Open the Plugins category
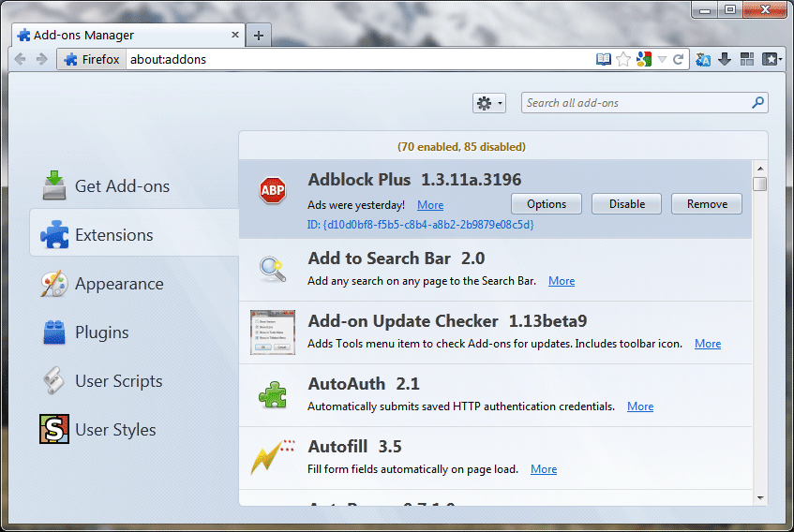Screen dimensions: 794x532 click(134, 332)
